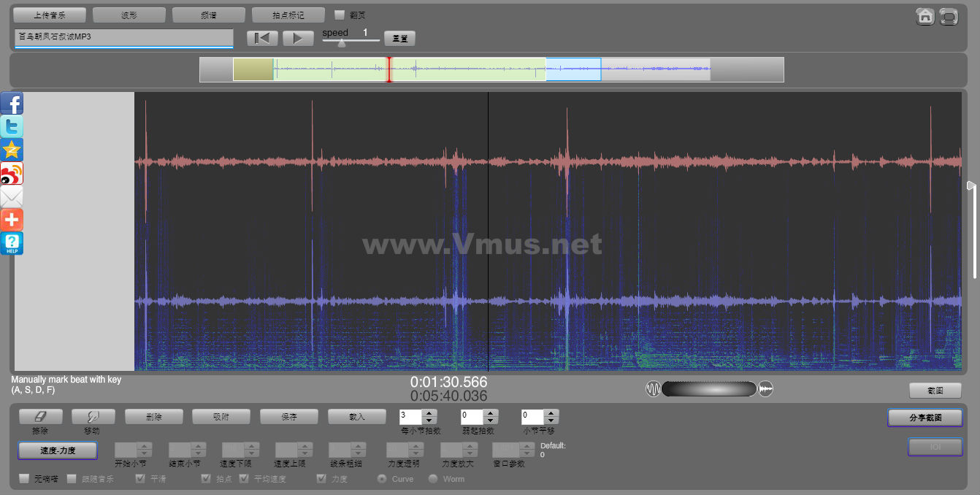Increase the 每小节拍数 value by one
Screen dimensions: 980x495
tap(429, 412)
